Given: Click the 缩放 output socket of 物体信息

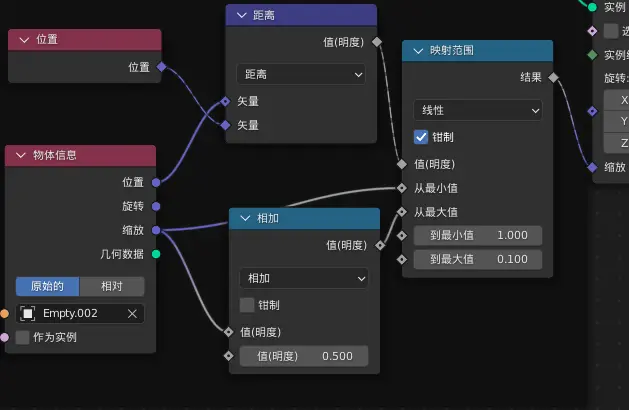Looking at the screenshot, I should pyautogui.click(x=156, y=230).
